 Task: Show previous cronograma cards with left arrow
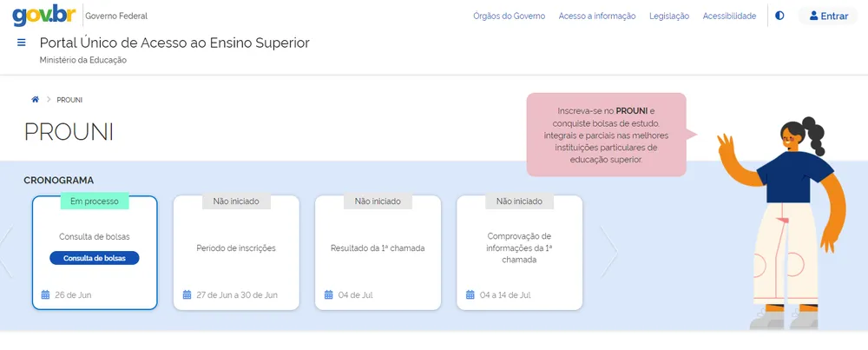[x=5, y=251]
